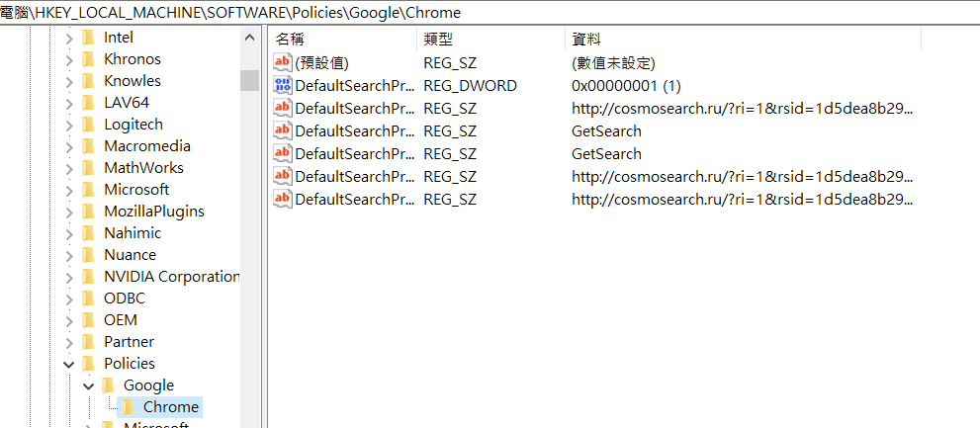Select the DefaultSearchPr... name in REG_DWORD row

coord(355,86)
